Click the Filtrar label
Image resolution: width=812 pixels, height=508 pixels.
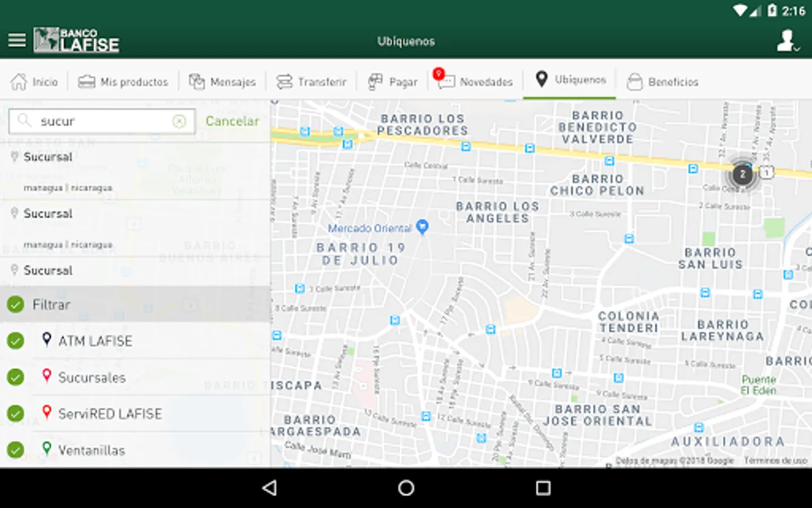tap(51, 305)
